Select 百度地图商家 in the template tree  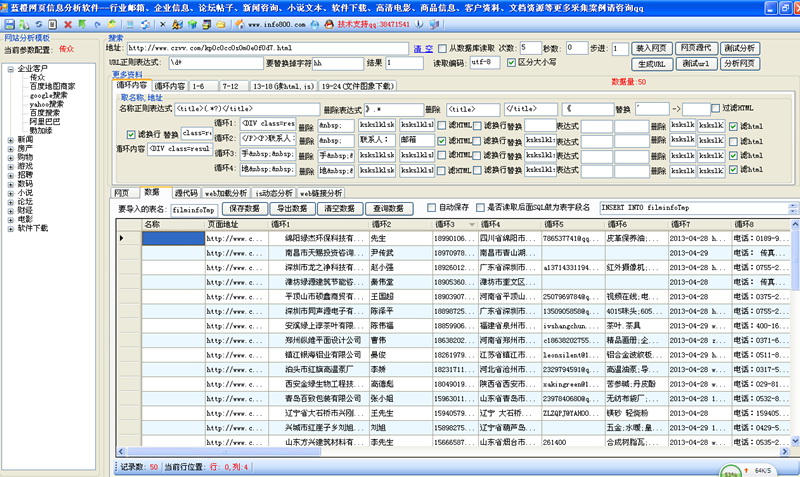[x=51, y=86]
